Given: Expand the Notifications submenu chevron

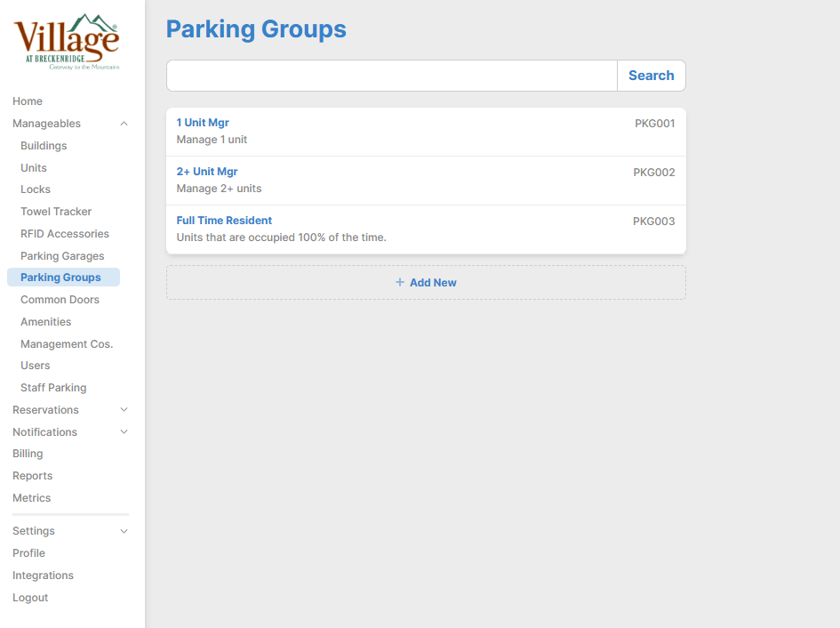Looking at the screenshot, I should pyautogui.click(x=124, y=432).
